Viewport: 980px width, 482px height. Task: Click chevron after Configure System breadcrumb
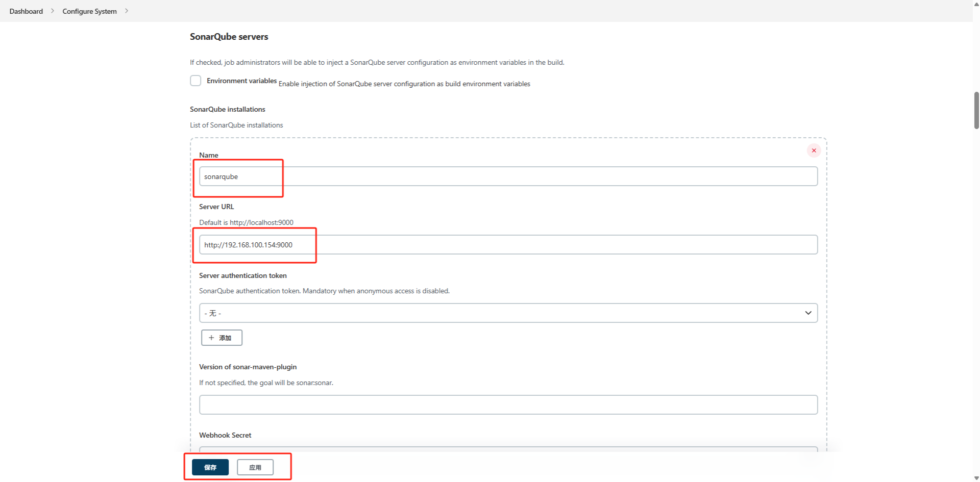tap(127, 11)
